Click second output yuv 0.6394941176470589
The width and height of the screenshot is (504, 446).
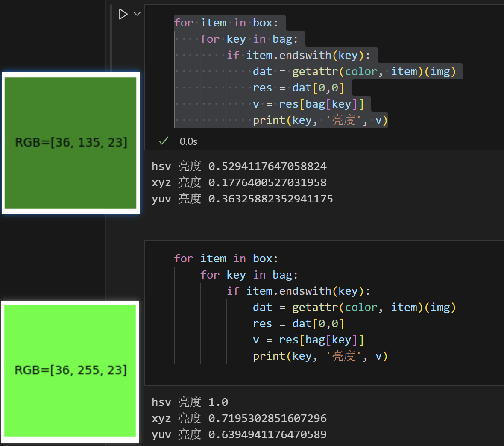[x=239, y=434]
